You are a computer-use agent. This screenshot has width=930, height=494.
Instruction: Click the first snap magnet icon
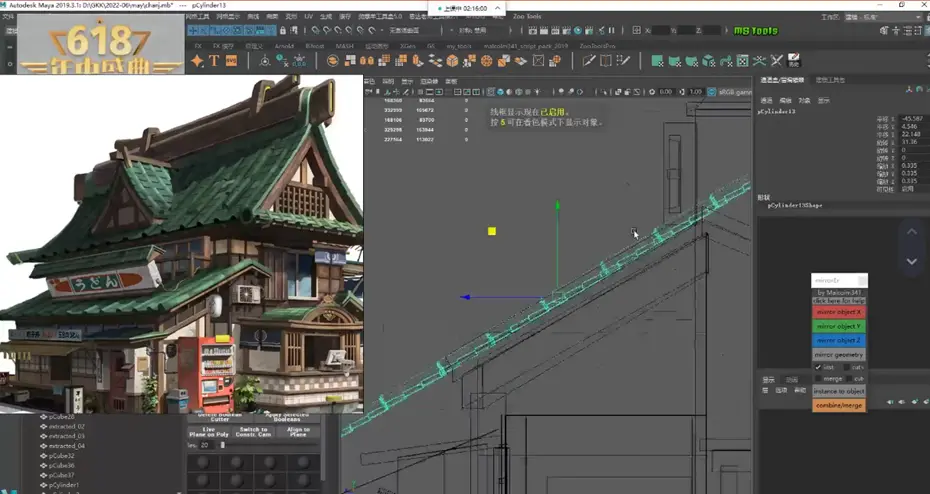click(x=316, y=30)
